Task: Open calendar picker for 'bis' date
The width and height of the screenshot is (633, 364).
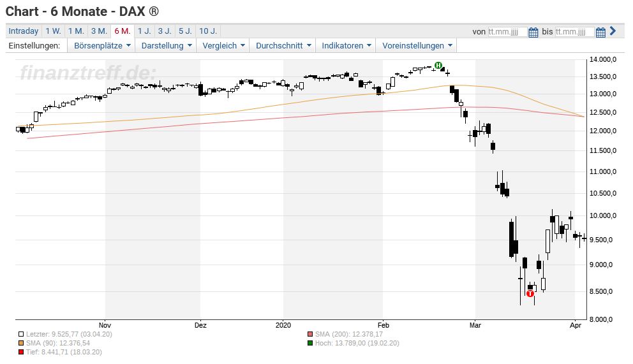Action: 600,33
